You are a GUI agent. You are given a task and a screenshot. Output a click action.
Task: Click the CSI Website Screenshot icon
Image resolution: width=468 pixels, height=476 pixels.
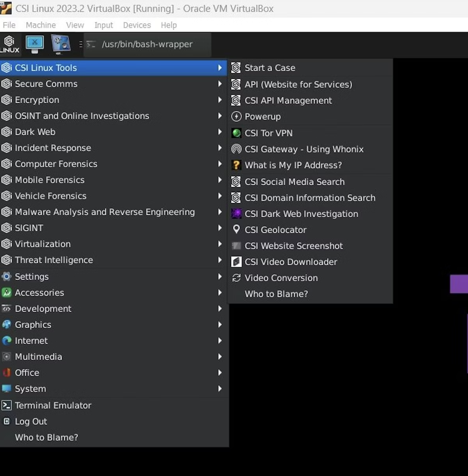236,246
